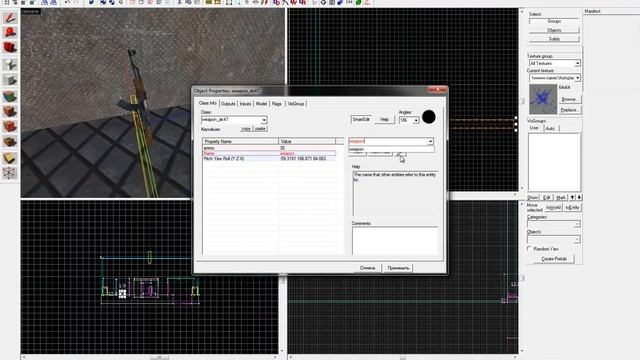Click the toEntity button
This screenshot has height=360, width=640.
point(572,207)
